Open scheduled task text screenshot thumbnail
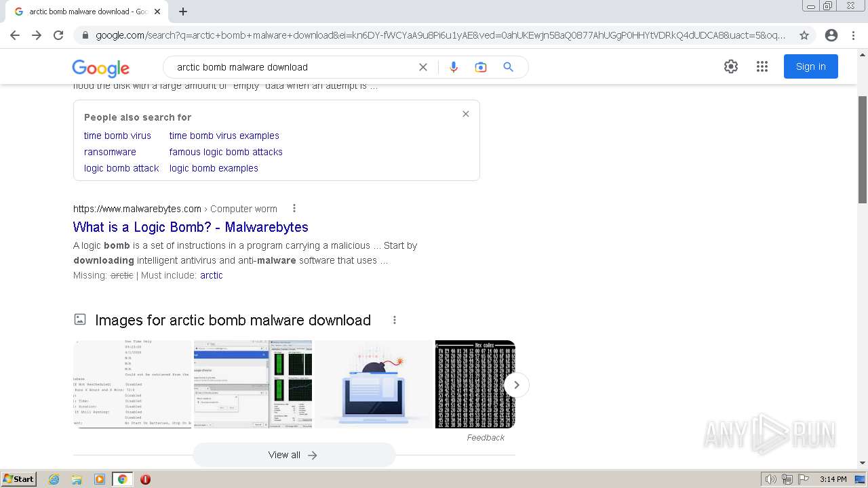Viewport: 868px width, 488px height. [132, 384]
